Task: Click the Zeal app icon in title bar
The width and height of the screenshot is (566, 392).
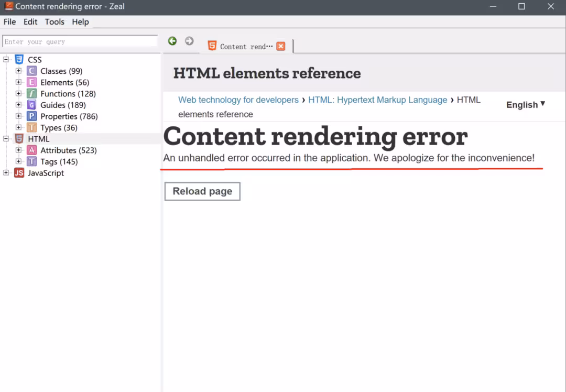Action: (x=9, y=6)
